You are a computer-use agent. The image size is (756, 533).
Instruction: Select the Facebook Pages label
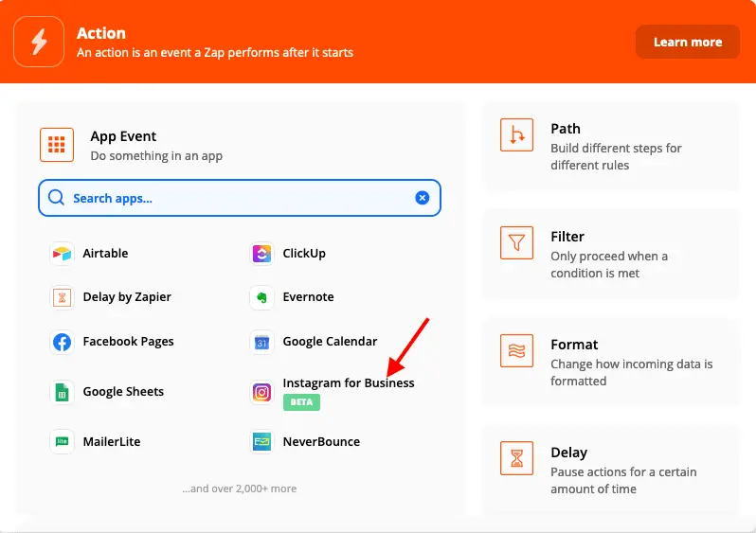click(x=128, y=342)
